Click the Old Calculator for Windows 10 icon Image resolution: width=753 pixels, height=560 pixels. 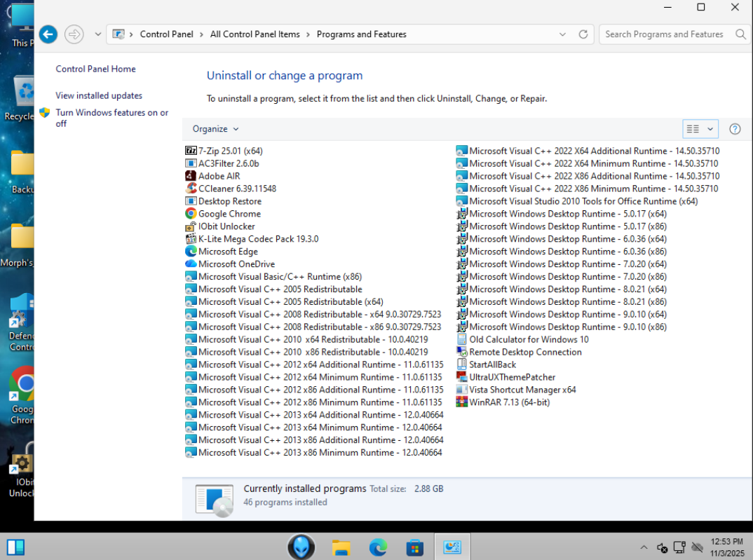coord(461,339)
